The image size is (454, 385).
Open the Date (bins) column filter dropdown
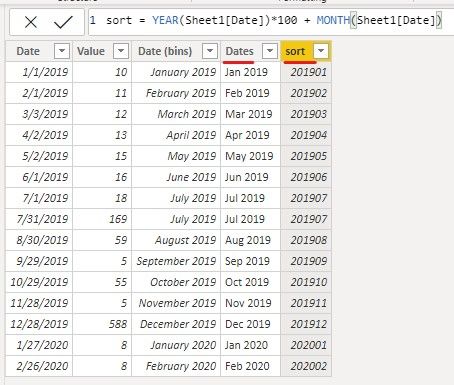pyautogui.click(x=210, y=51)
